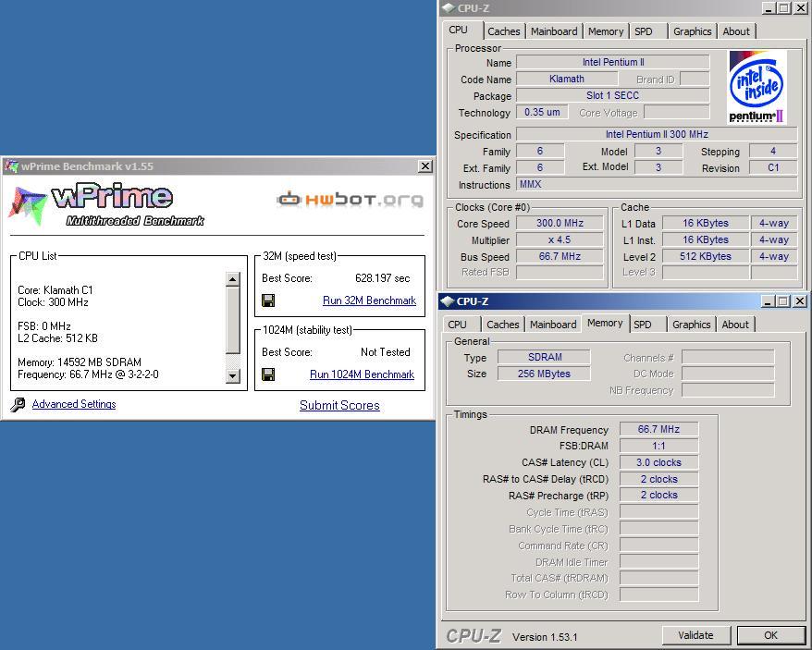The image size is (812, 650).
Task: Click the memory Size field showing 256 MBytes
Action: (545, 374)
